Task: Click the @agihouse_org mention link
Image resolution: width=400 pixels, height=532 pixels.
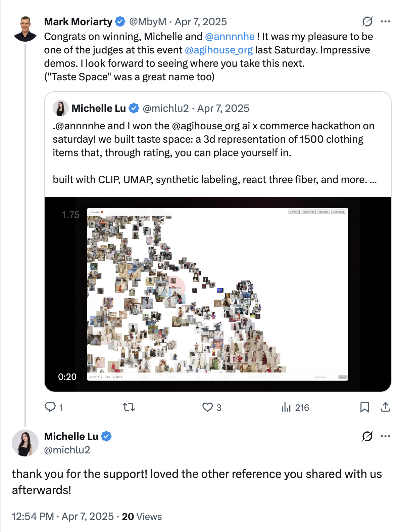Action: tap(218, 50)
